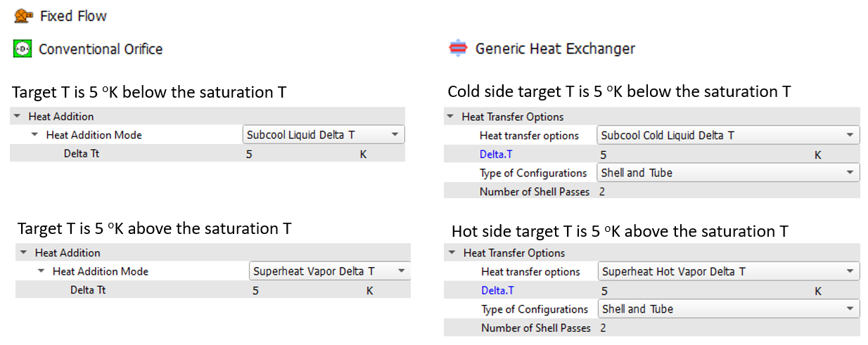This screenshot has width=868, height=345.
Task: Open upper Shell and Tube configuration dropdown
Action: (850, 173)
